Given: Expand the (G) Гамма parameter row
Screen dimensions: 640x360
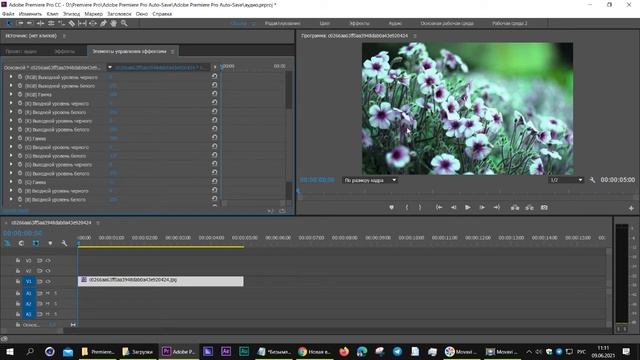Looking at the screenshot, I should coord(11,182).
